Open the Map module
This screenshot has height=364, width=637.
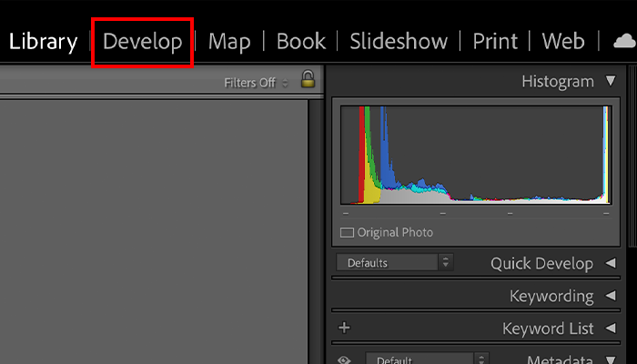point(229,42)
